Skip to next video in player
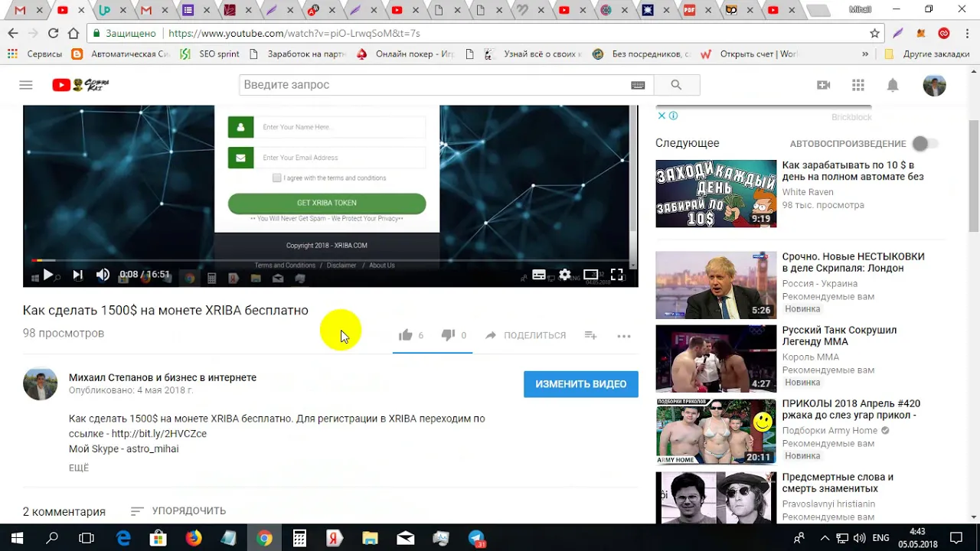Image resolution: width=980 pixels, height=551 pixels. pyautogui.click(x=77, y=275)
